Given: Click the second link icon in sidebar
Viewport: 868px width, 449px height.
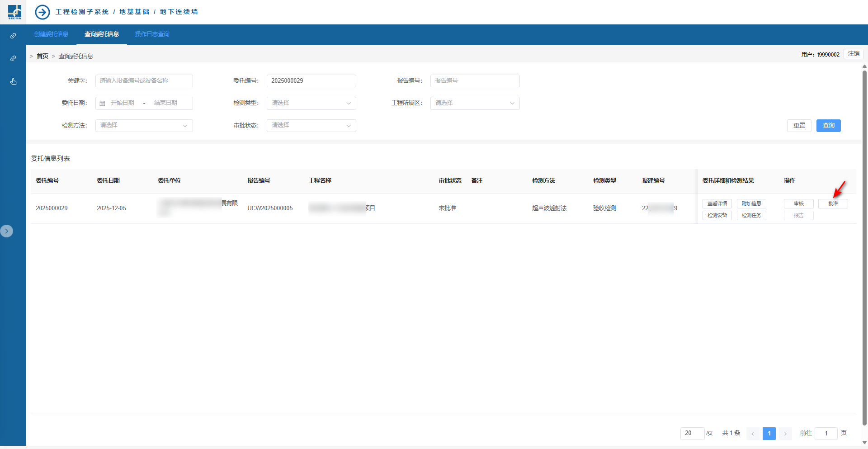Looking at the screenshot, I should 13,58.
